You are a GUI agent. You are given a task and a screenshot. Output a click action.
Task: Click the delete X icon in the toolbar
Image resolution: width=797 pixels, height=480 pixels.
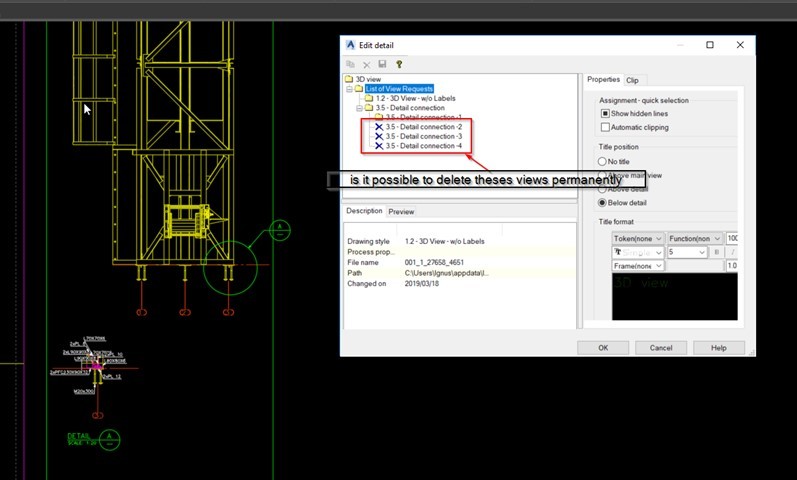(366, 65)
